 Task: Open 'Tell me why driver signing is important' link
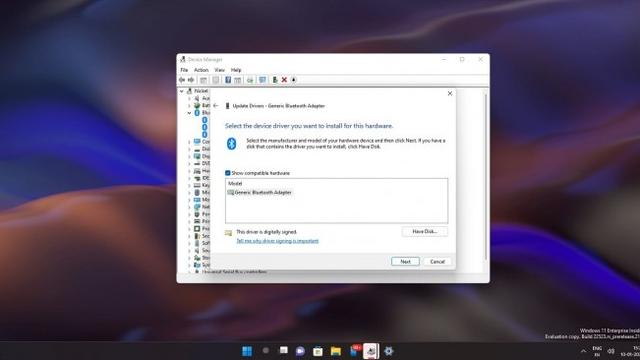tap(278, 241)
